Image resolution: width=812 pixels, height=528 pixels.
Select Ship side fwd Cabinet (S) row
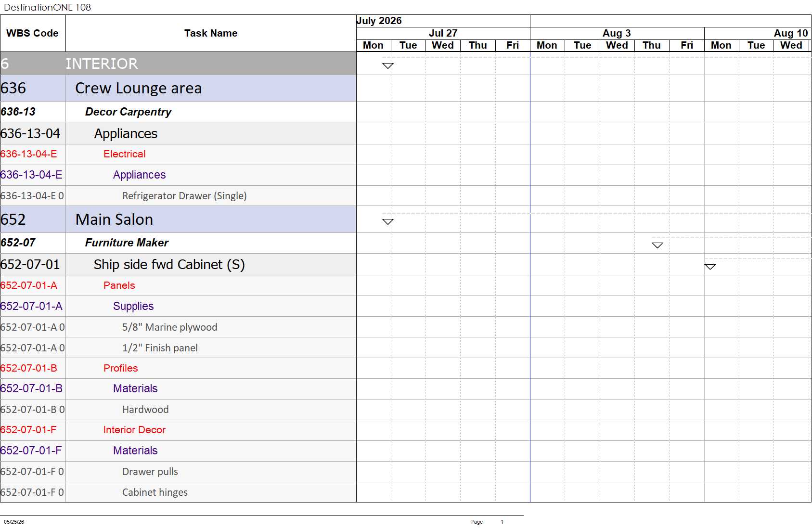pos(178,264)
